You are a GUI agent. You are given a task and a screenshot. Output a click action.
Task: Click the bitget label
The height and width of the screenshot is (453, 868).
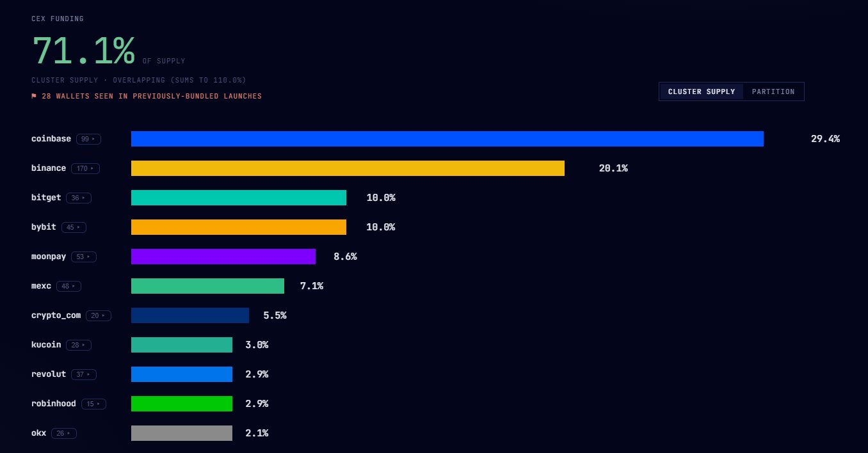tap(46, 198)
